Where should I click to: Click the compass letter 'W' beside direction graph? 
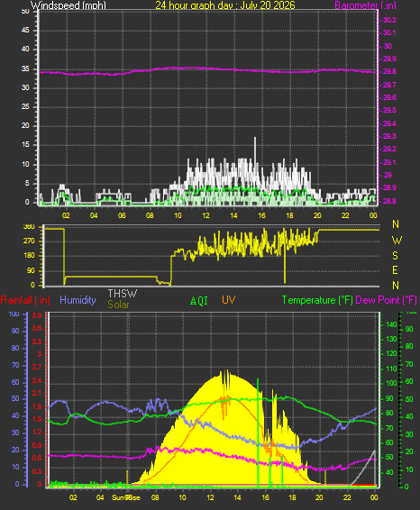pos(397,241)
